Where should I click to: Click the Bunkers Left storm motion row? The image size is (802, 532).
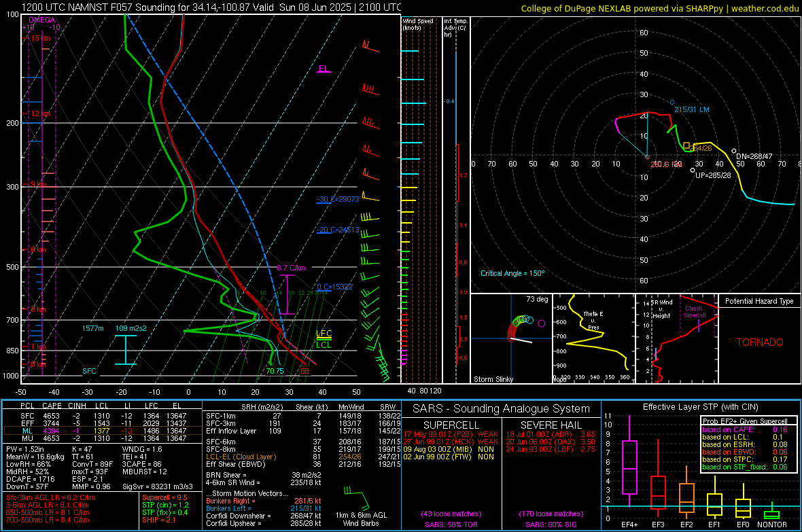tap(263, 508)
